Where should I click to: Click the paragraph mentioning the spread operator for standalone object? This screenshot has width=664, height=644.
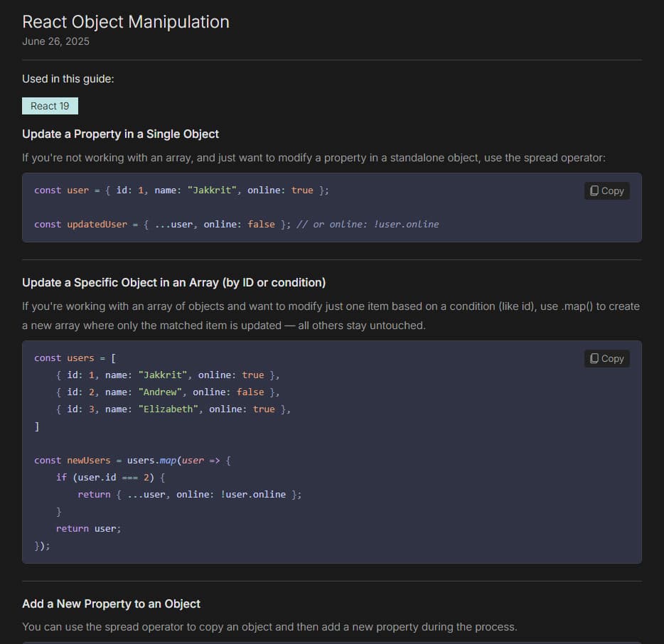click(x=314, y=157)
